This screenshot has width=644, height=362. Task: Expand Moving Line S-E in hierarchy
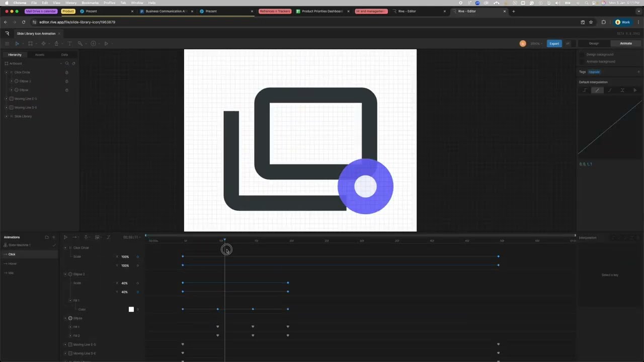tap(7, 108)
